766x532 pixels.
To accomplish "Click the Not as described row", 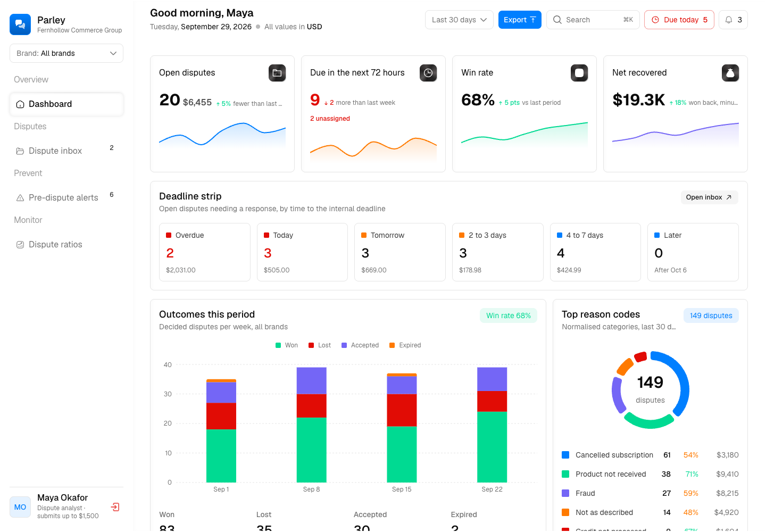I will point(650,512).
